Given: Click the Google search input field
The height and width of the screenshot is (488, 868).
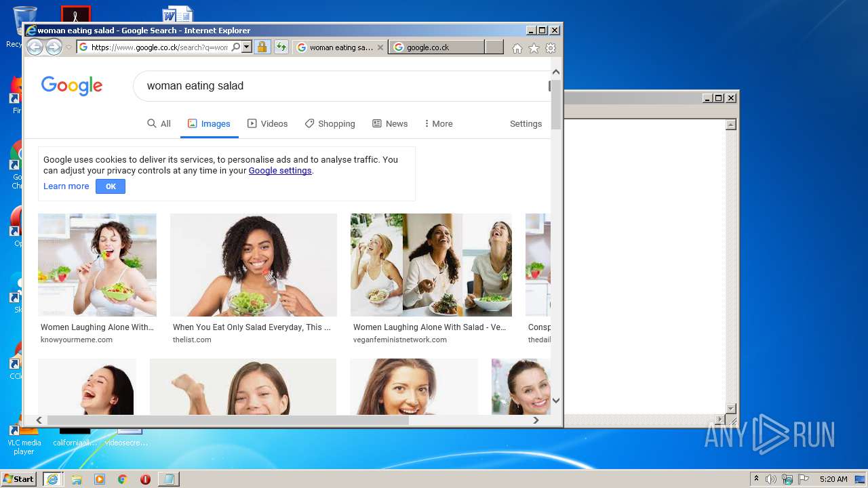Looking at the screenshot, I should [342, 86].
